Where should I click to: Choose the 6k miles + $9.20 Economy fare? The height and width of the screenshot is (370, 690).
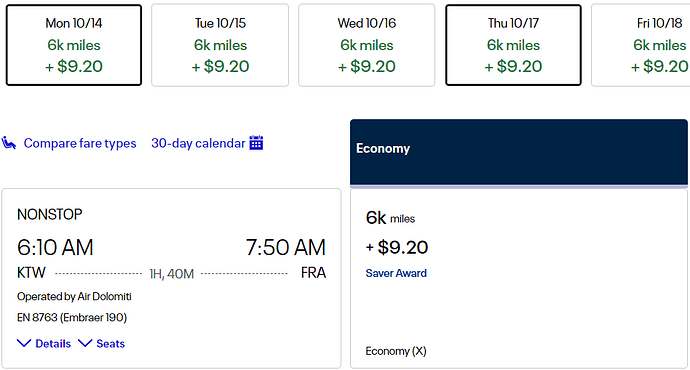519,278
